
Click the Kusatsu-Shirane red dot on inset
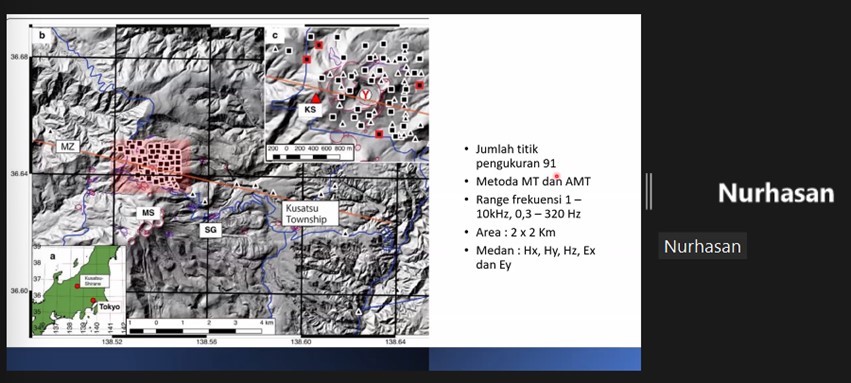pos(78,286)
